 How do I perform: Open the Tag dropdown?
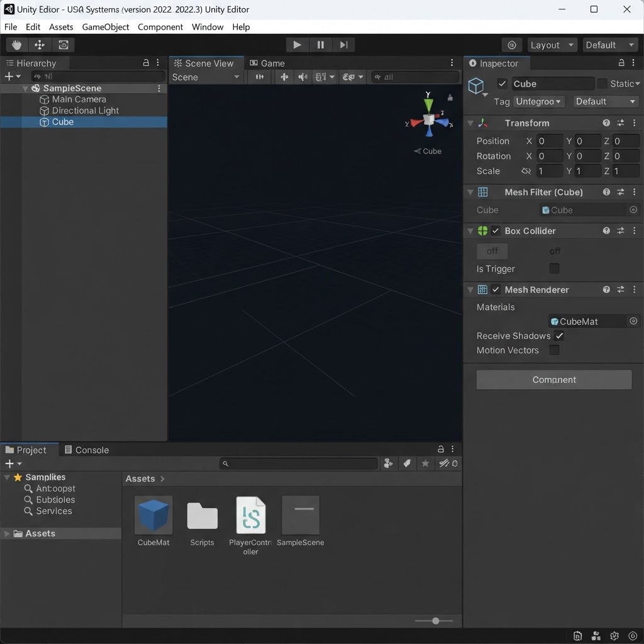point(539,101)
